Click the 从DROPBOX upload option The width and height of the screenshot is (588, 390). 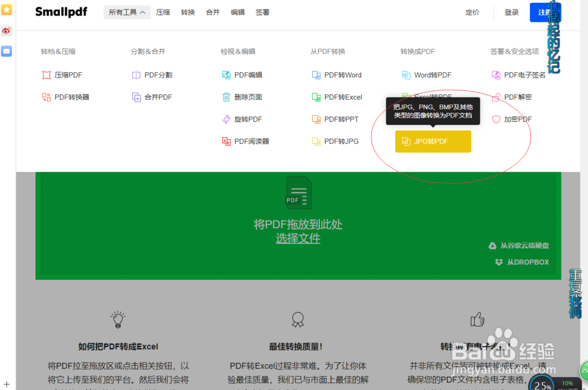pyautogui.click(x=522, y=262)
